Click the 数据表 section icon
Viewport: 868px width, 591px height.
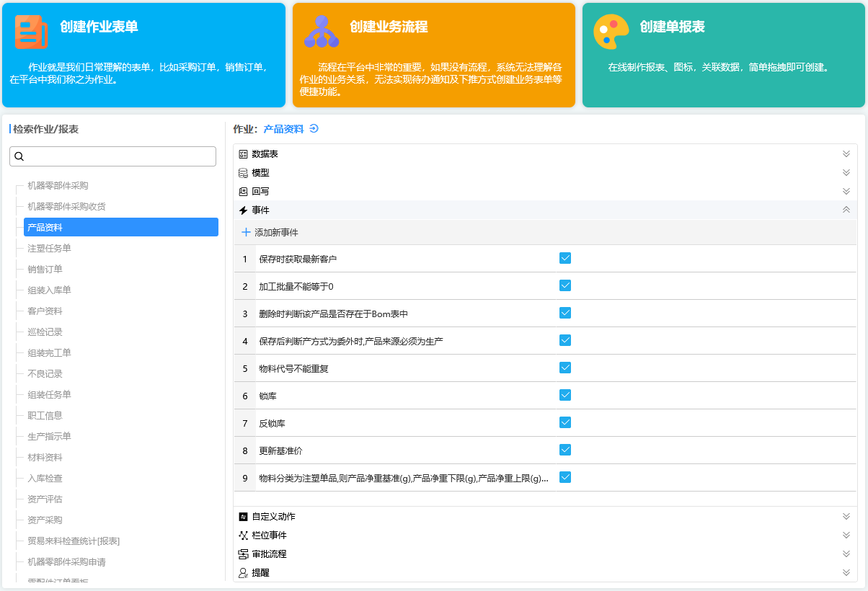243,154
